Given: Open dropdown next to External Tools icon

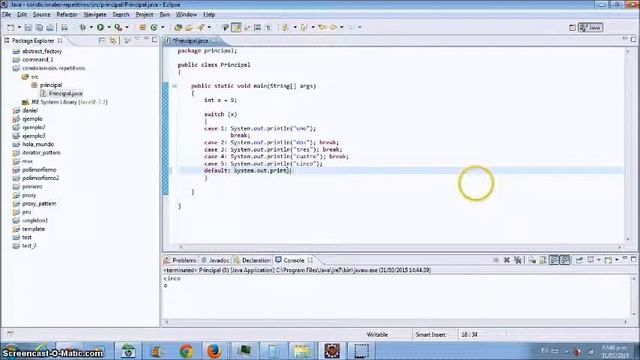Looking at the screenshot, I should click(x=127, y=27).
